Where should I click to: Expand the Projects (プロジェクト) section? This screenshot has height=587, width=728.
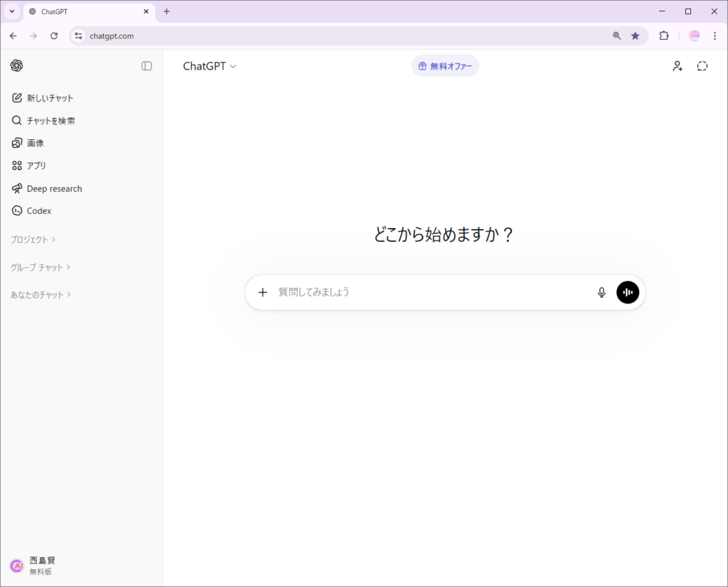click(33, 240)
